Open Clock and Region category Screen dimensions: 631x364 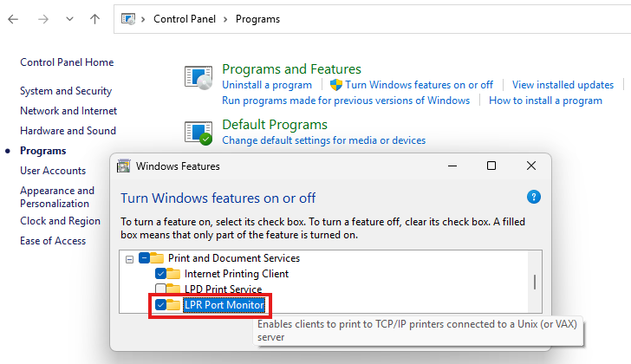[60, 221]
